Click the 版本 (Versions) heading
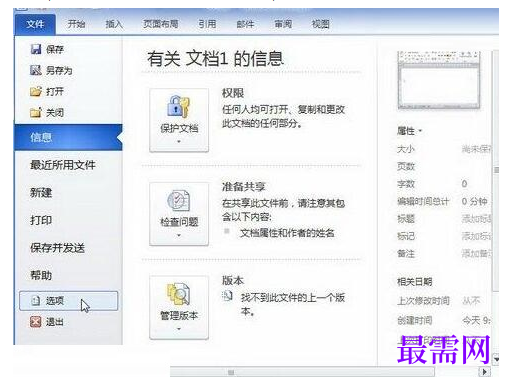The width and height of the screenshot is (509, 381). coord(233,280)
